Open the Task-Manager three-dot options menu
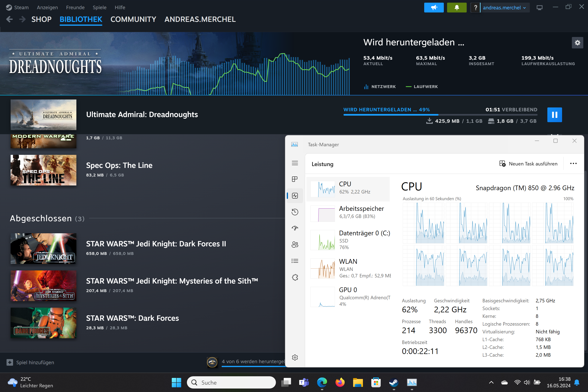Viewport: 588px width, 392px height. point(573,163)
